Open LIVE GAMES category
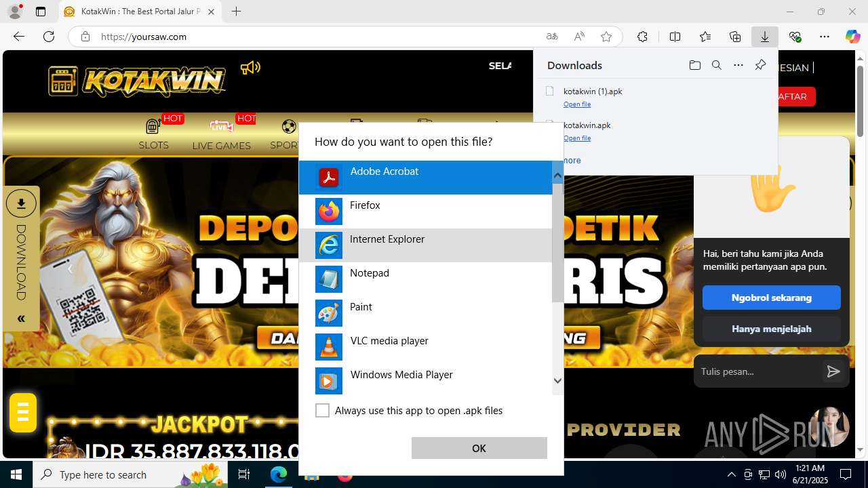This screenshot has width=868, height=488. click(x=221, y=134)
